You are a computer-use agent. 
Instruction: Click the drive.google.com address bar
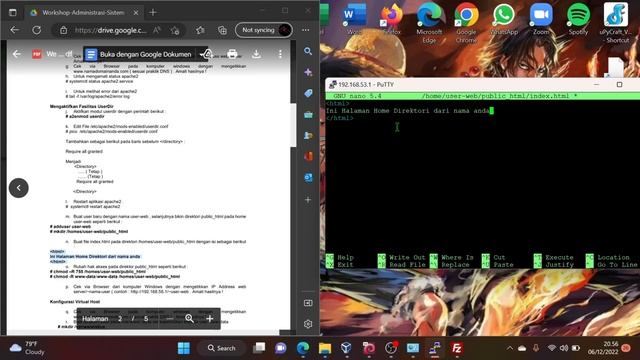click(110, 30)
